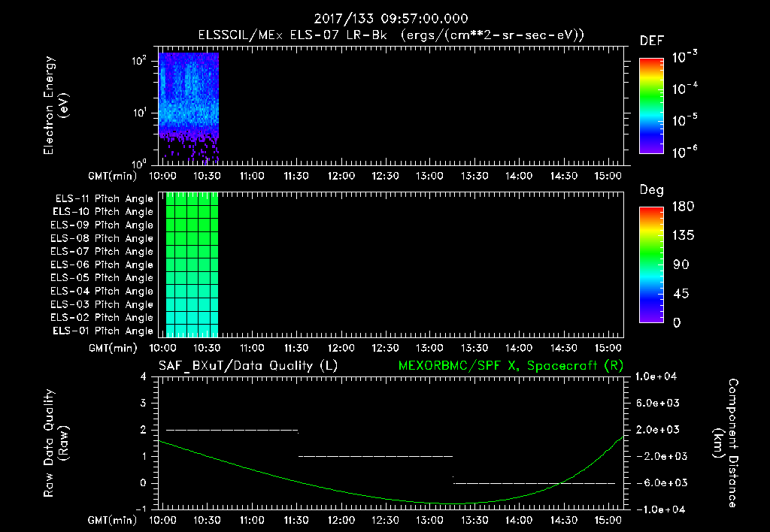Image resolution: width=770 pixels, height=532 pixels.
Task: Click the green pitch angle data grid
Action: pos(192,264)
